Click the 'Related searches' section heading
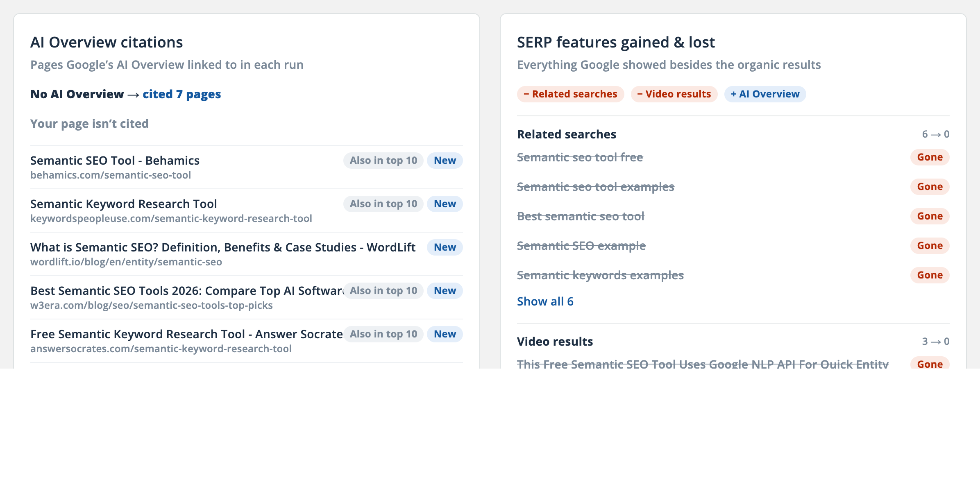 tap(567, 134)
